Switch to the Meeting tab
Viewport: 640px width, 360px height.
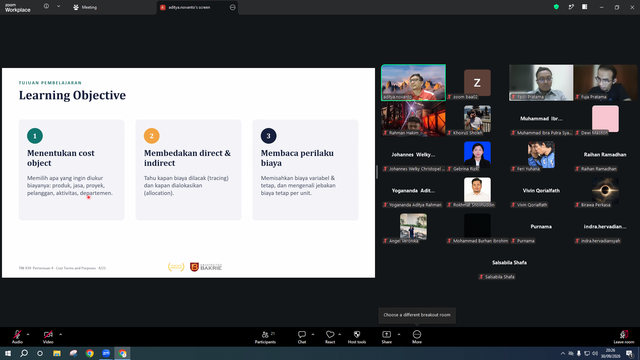point(85,7)
